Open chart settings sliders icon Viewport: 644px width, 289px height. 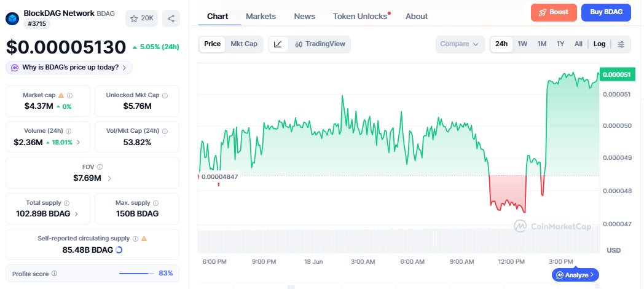(621, 44)
